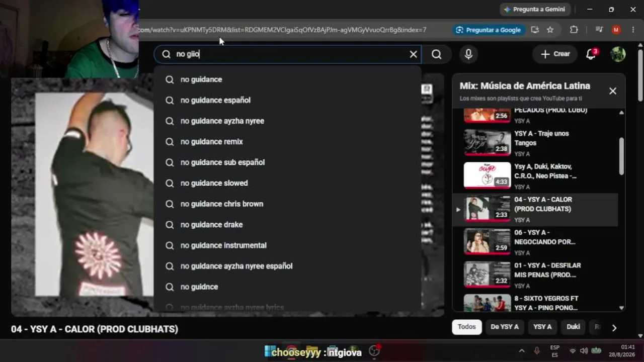Viewport: 644px width, 362px height.
Task: Play "Ysy A, Duki, Kaktov, C.R.O., Neo Pistea" title
Action: [x=545, y=171]
